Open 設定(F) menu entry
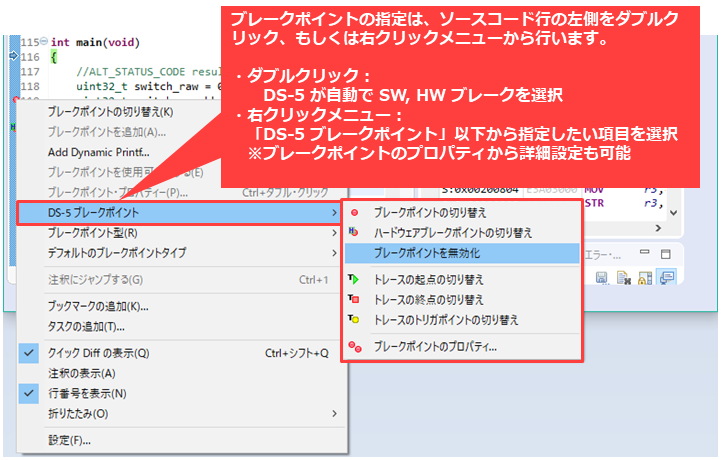721x460 pixels. [x=182, y=440]
